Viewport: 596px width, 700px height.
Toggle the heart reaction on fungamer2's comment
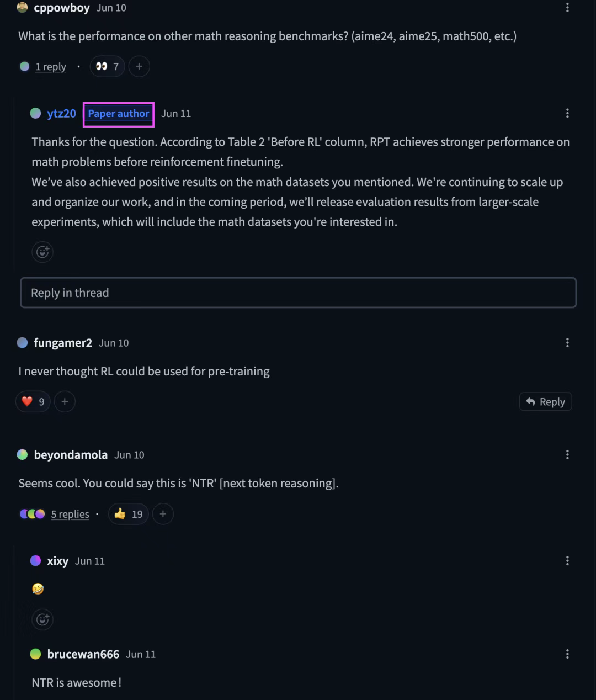pos(33,401)
